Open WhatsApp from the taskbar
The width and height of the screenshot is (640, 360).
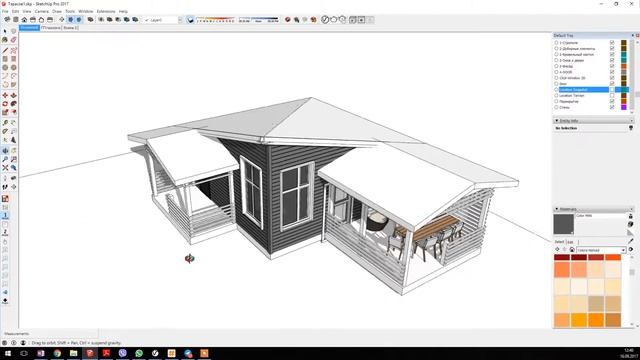coord(139,353)
